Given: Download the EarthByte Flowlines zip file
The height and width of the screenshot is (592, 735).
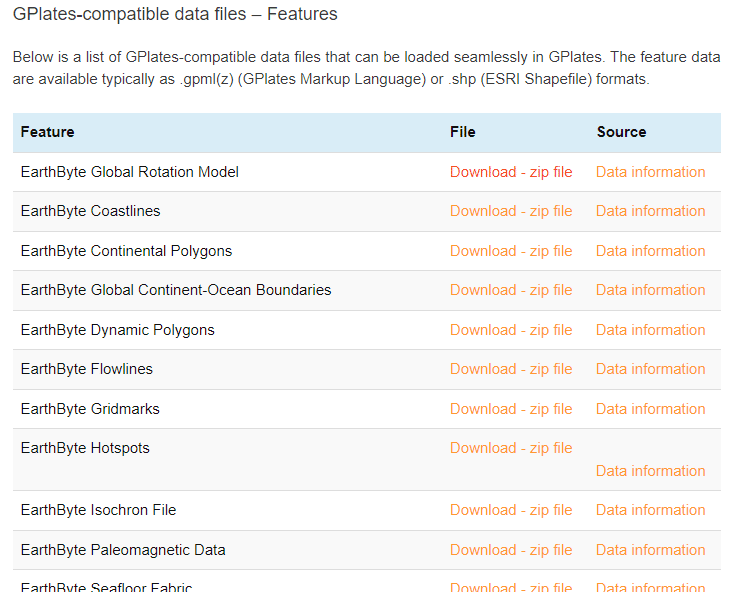Looking at the screenshot, I should (511, 369).
